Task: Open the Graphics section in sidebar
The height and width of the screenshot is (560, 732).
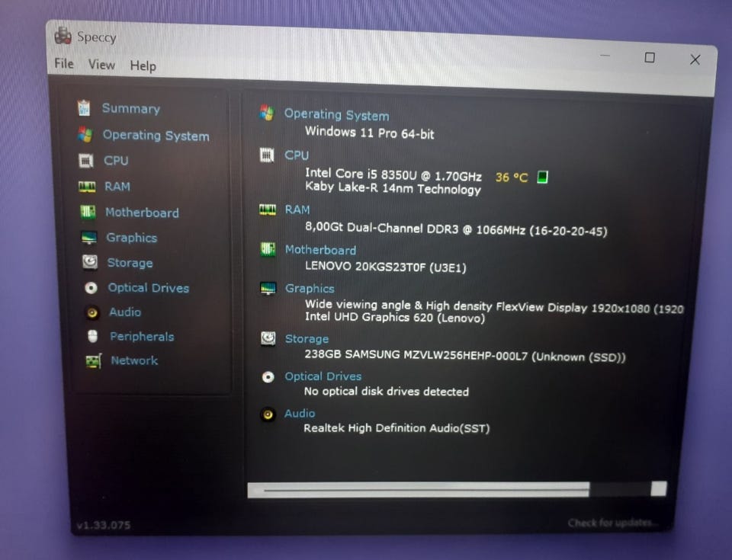Action: click(x=132, y=238)
